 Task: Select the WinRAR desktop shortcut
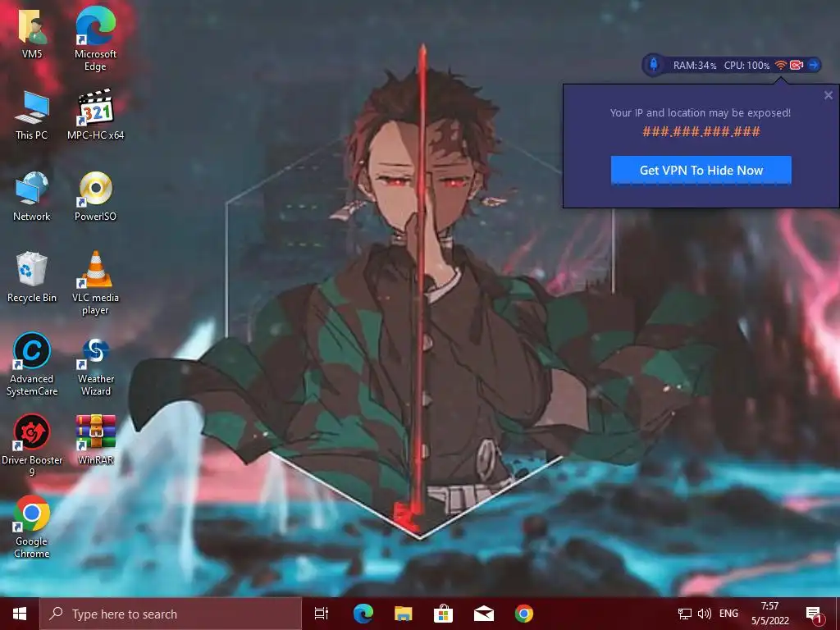[95, 440]
